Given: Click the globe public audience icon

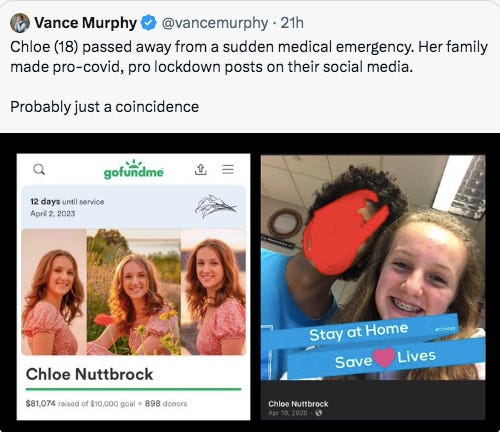Looking at the screenshot, I should [x=319, y=413].
